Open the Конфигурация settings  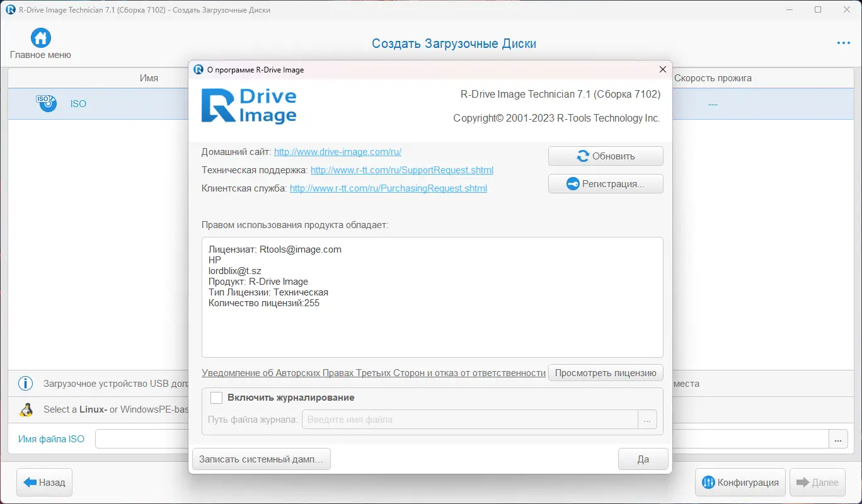tap(740, 483)
